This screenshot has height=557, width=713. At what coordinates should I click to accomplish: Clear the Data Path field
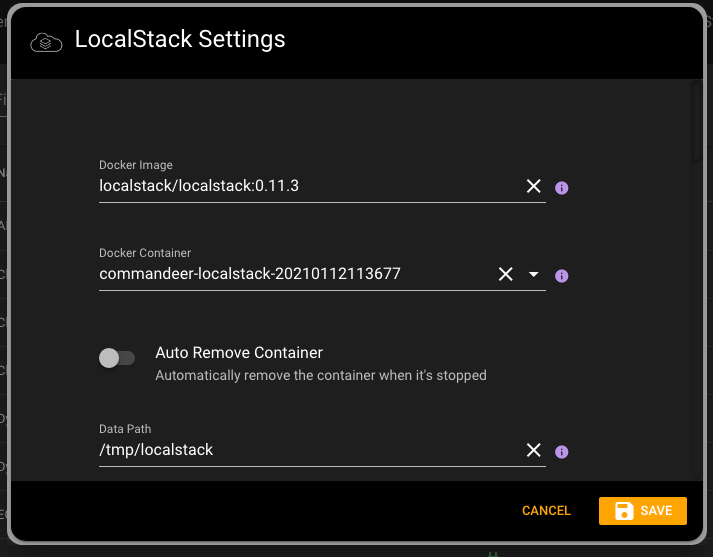coord(533,450)
